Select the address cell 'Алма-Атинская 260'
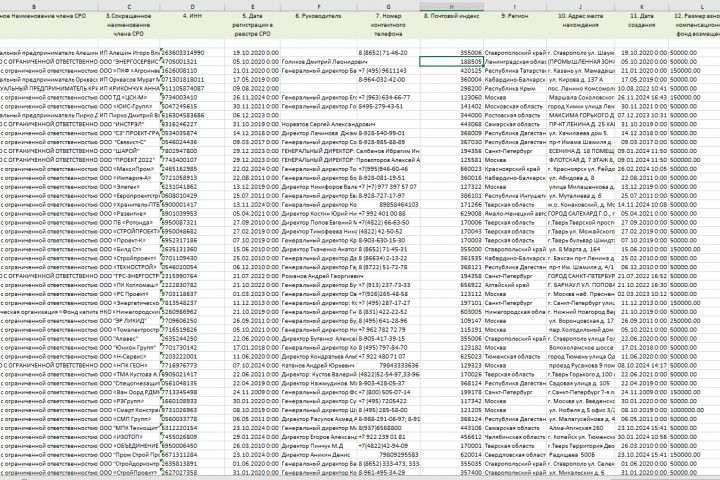 coord(580,428)
